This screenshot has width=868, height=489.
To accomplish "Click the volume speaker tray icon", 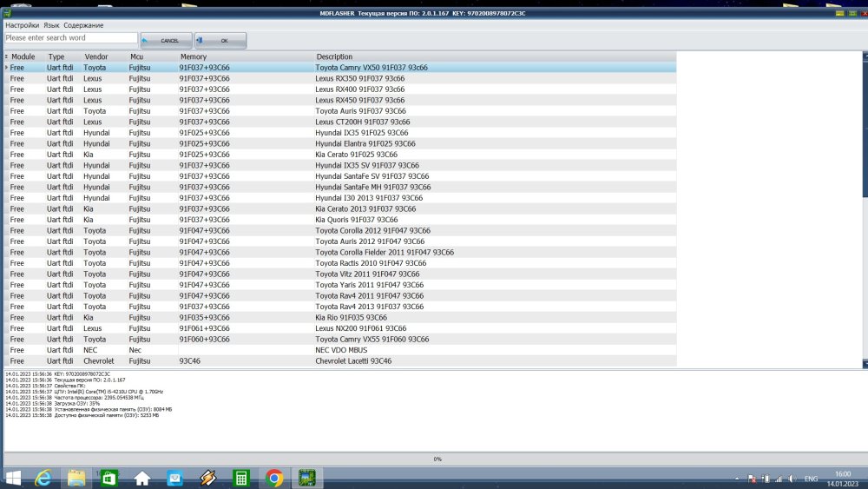I will click(x=792, y=479).
